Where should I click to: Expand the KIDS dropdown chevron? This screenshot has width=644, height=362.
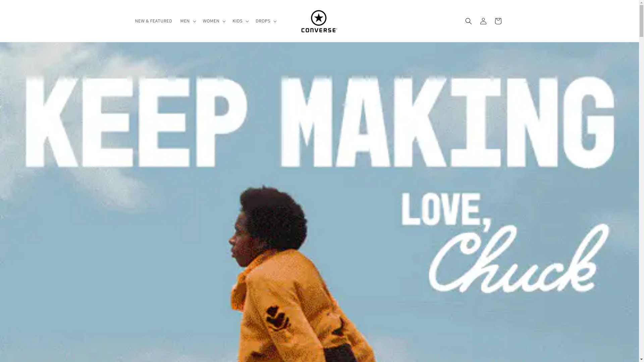(247, 21)
